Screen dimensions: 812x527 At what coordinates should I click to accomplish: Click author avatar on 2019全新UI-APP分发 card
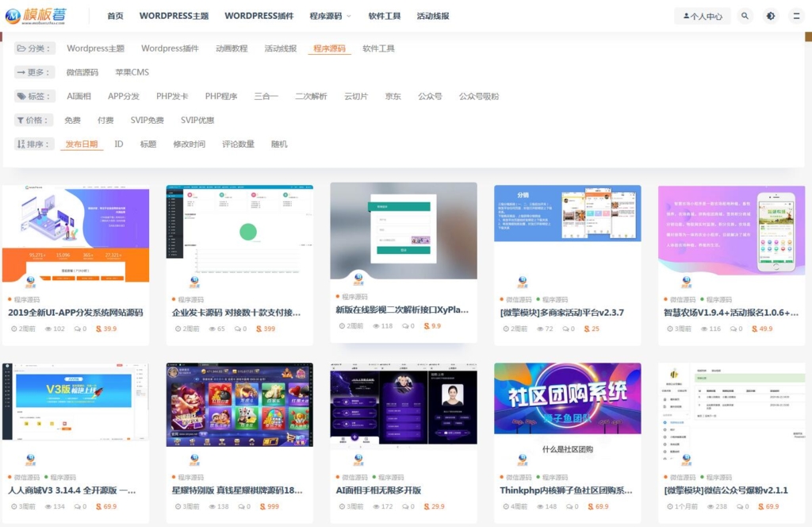31,283
